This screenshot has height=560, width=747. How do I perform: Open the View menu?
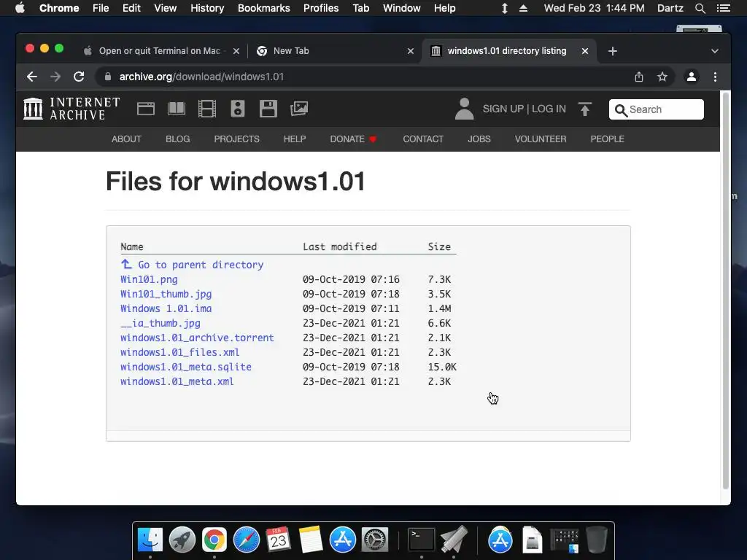[x=166, y=8]
